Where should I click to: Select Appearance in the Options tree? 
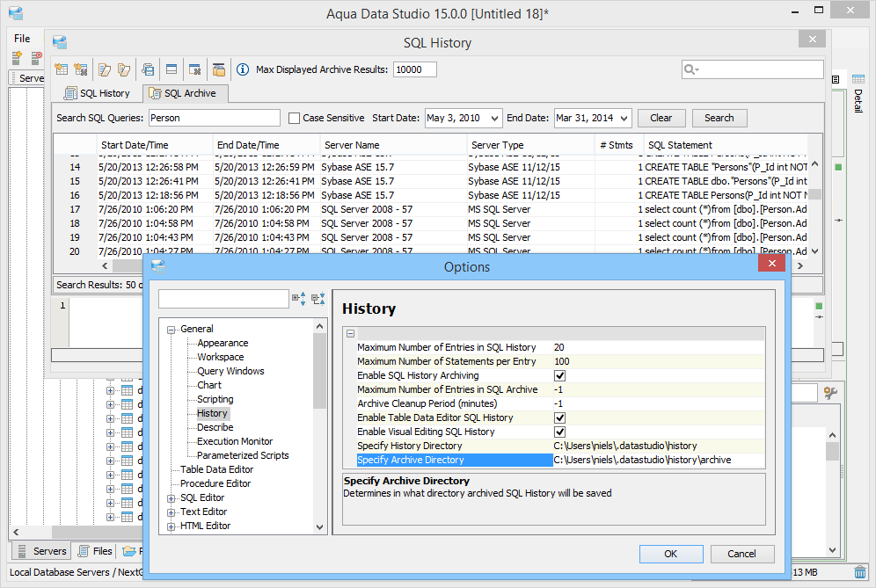pyautogui.click(x=223, y=343)
